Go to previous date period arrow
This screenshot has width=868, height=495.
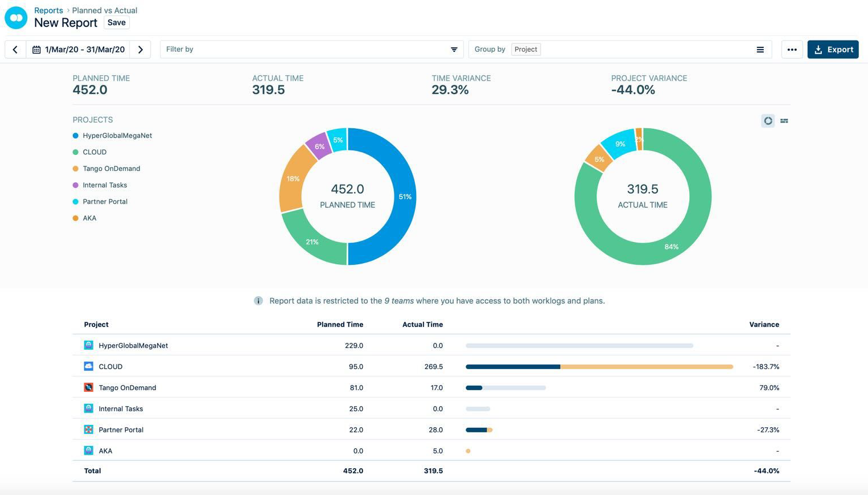(x=15, y=50)
